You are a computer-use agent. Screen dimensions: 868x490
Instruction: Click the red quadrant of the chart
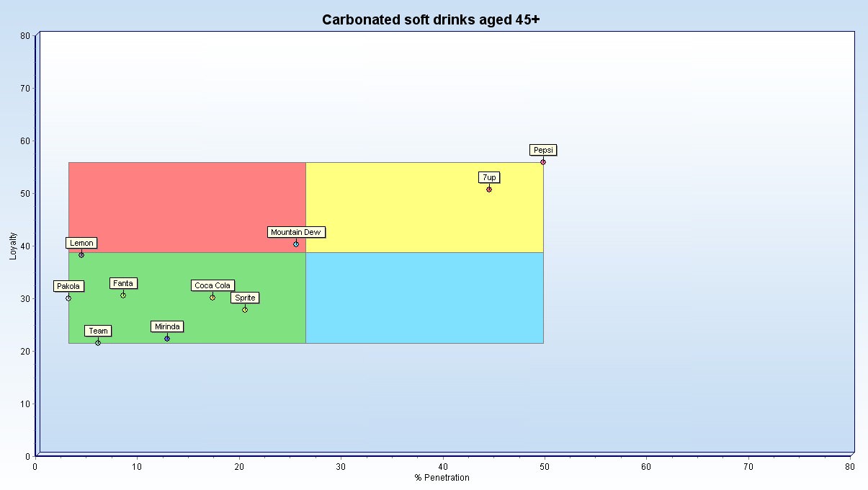point(187,208)
